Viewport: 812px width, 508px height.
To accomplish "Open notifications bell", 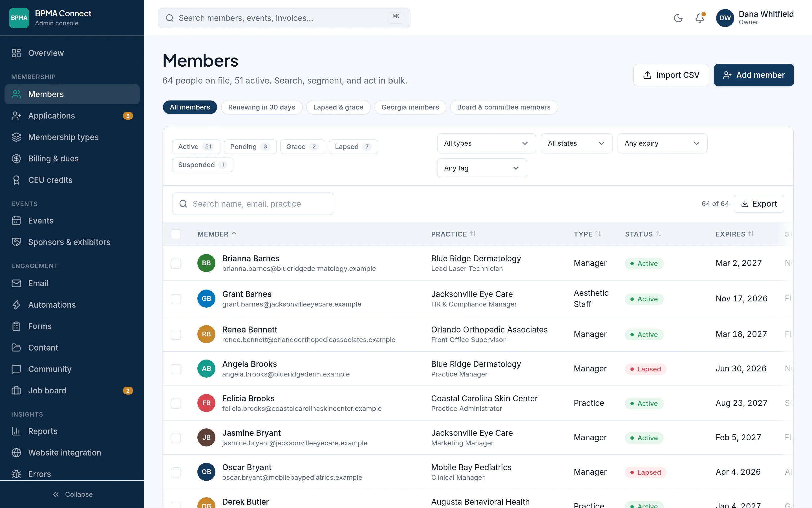I will [x=700, y=18].
